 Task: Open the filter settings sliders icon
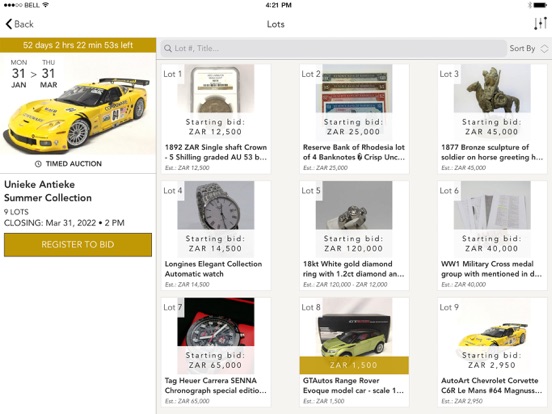click(x=540, y=24)
